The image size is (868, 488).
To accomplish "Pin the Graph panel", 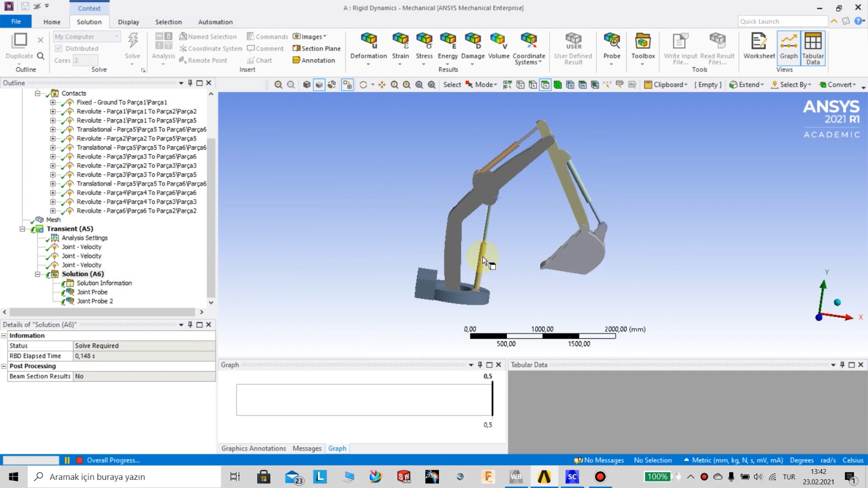I will click(480, 365).
